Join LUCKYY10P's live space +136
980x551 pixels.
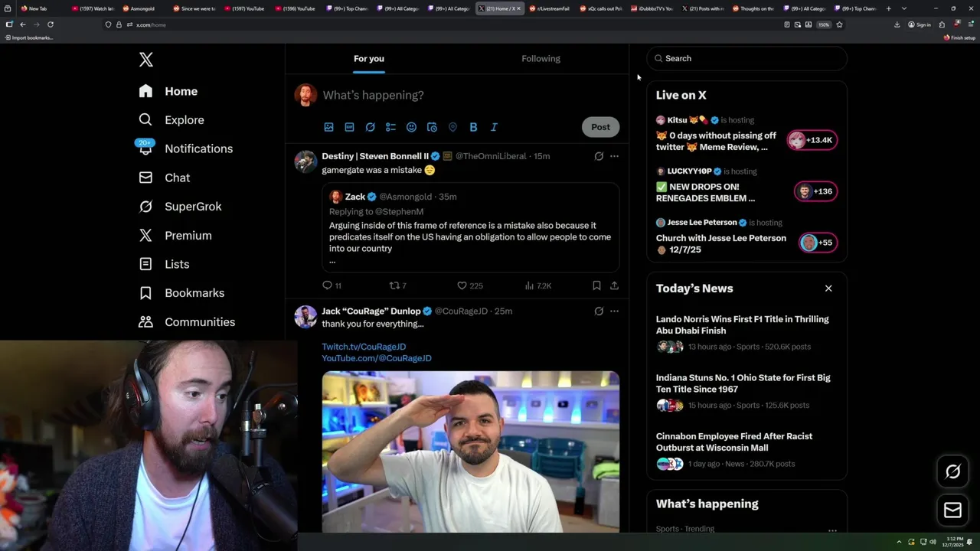(x=815, y=191)
